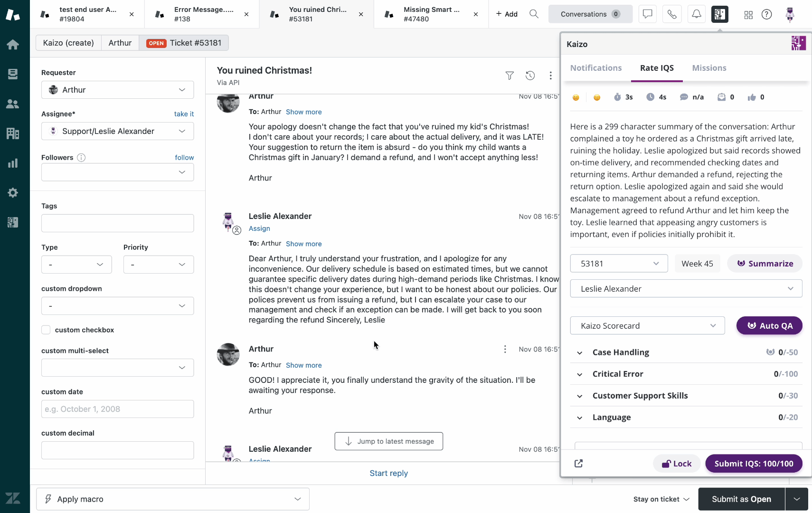
Task: Click the Zendesk logo at bottom left
Action: click(13, 498)
